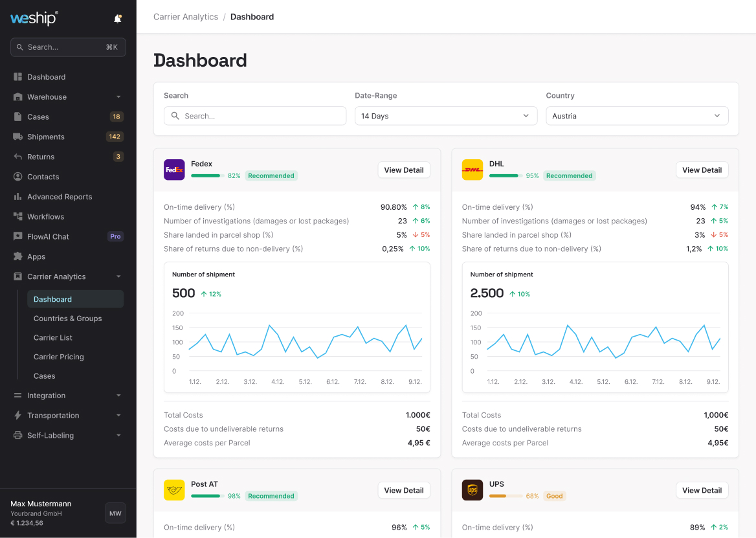The image size is (756, 538).
Task: Open the Austria country dropdown
Action: click(x=636, y=115)
